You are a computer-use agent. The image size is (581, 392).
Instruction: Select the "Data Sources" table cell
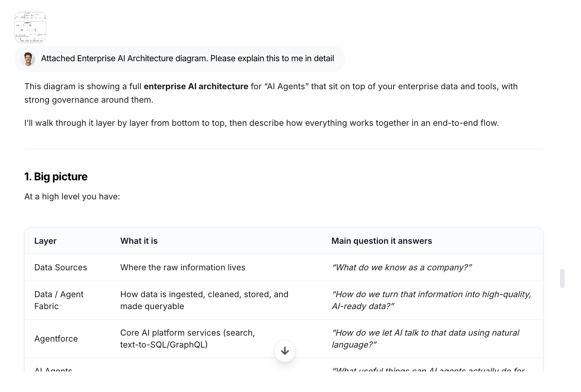click(x=60, y=267)
